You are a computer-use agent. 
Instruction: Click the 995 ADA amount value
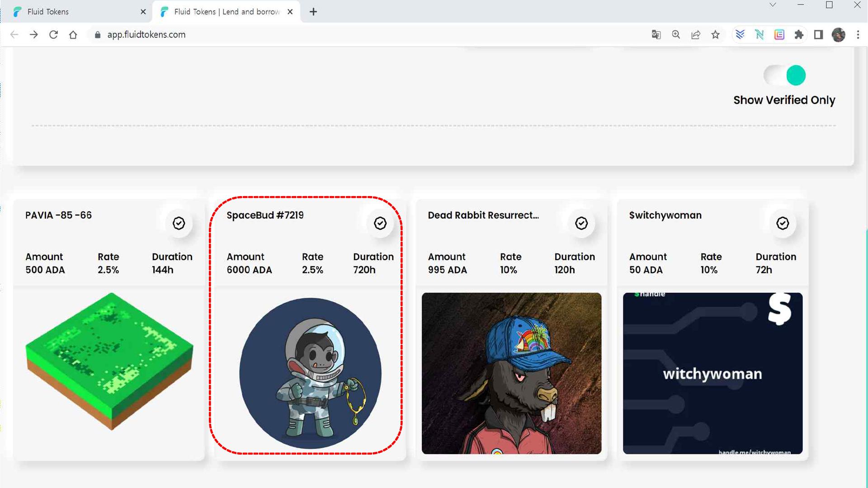(x=447, y=270)
